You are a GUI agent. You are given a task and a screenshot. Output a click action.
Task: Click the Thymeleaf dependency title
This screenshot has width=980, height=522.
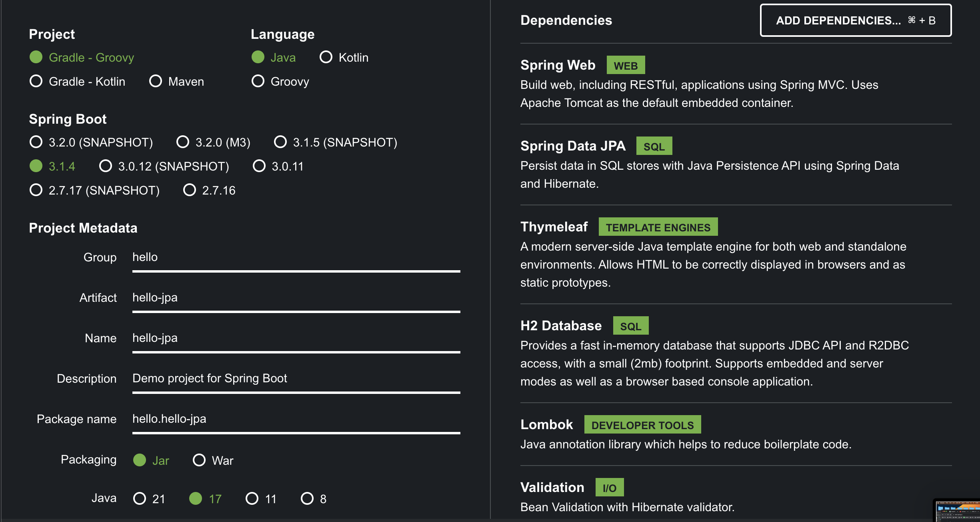554,227
